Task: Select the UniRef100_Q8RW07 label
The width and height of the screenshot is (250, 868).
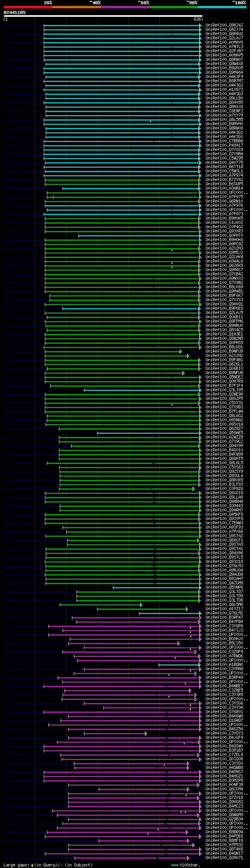Action: pos(224,59)
